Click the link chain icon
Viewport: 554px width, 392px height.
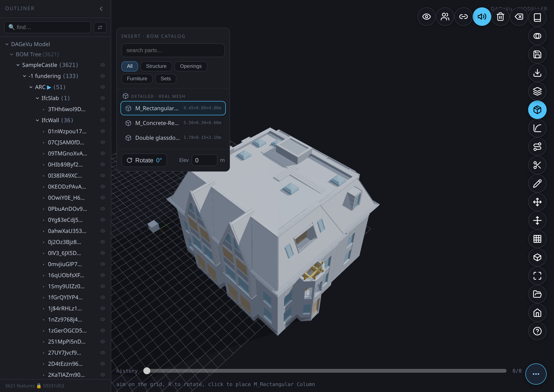point(464,17)
